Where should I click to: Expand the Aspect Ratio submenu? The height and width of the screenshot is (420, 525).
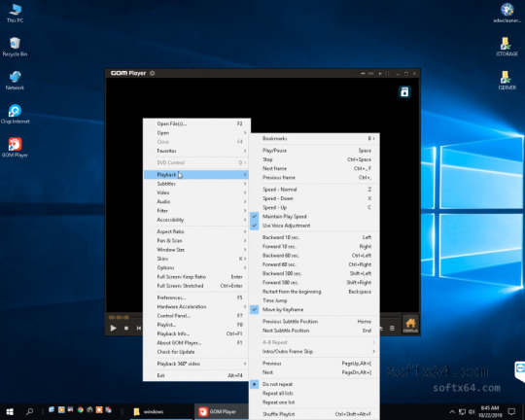[196, 231]
